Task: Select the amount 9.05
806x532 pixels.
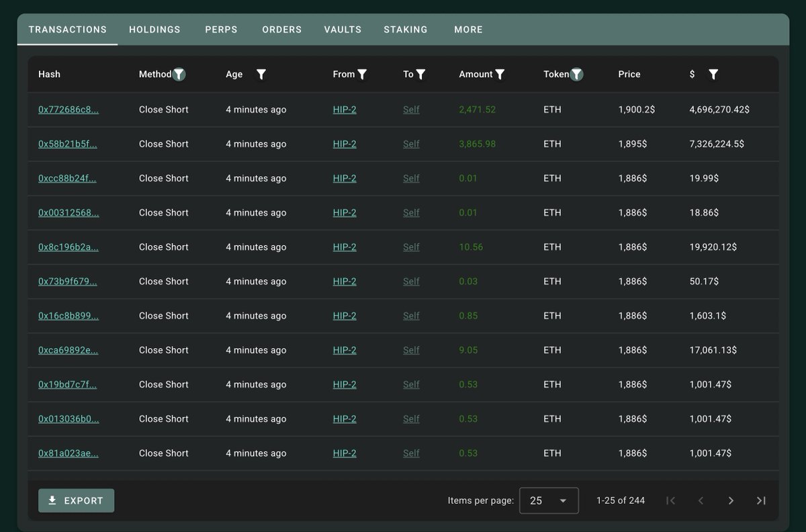Action: tap(468, 349)
